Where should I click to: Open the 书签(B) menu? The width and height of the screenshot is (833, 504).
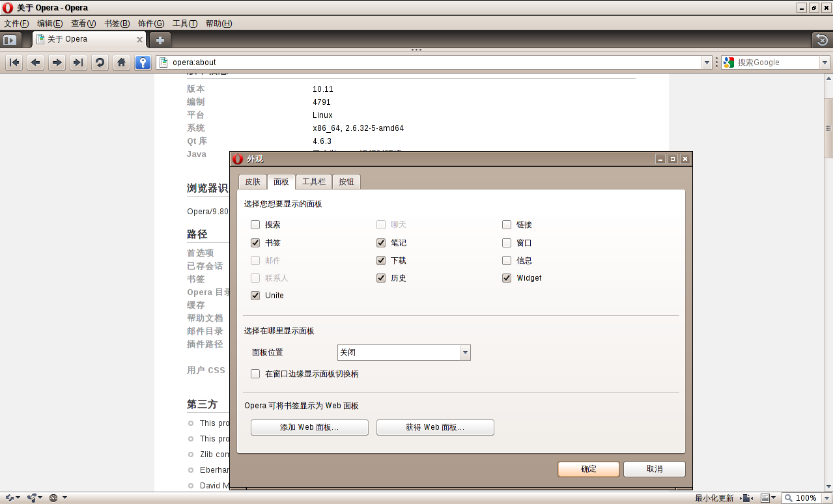(x=117, y=23)
